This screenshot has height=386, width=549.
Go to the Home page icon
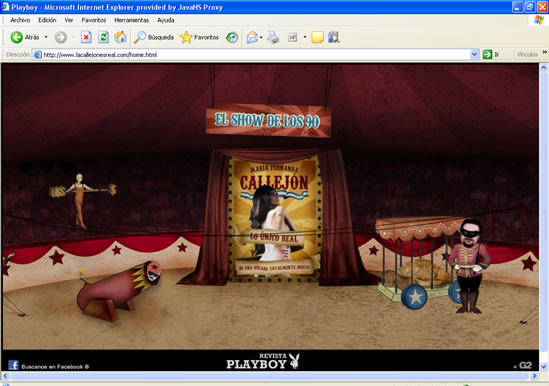(120, 37)
